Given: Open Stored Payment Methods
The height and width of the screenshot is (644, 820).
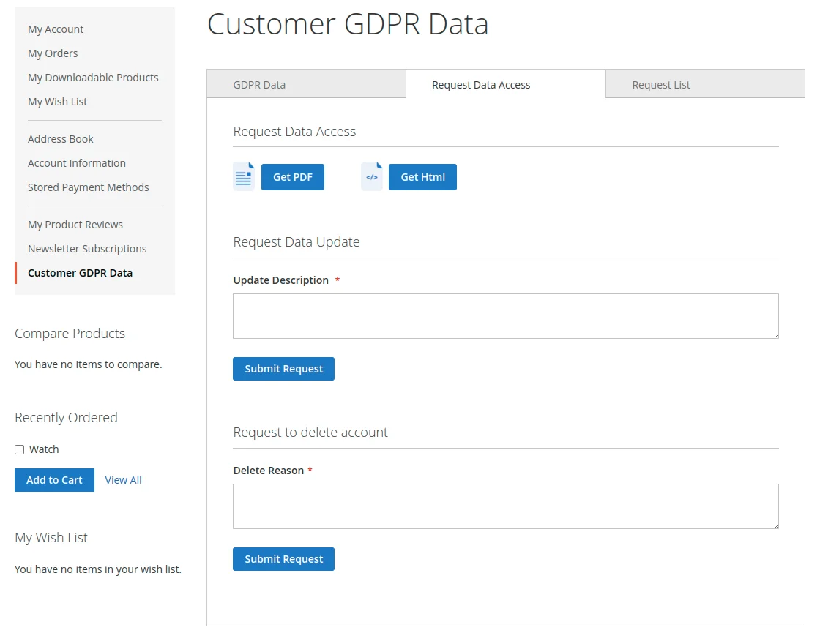Looking at the screenshot, I should pyautogui.click(x=88, y=187).
